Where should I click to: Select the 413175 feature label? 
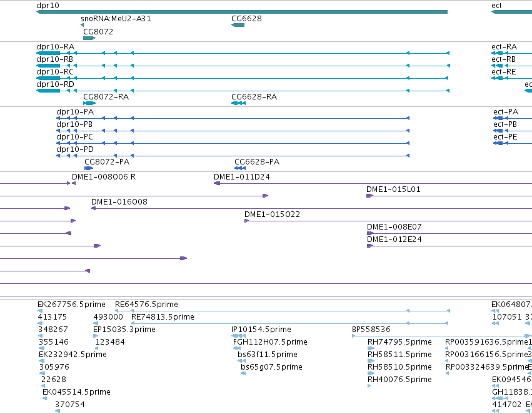coord(53,317)
